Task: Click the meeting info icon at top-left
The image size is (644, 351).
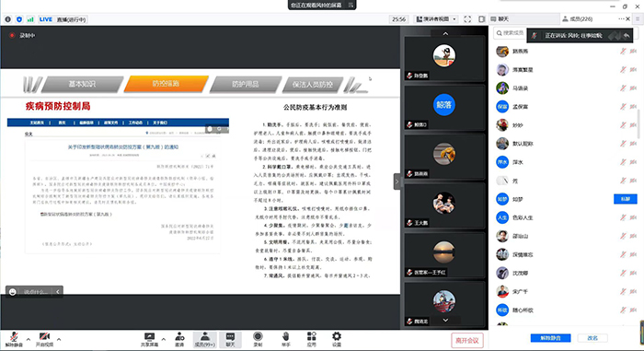Action: point(7,19)
